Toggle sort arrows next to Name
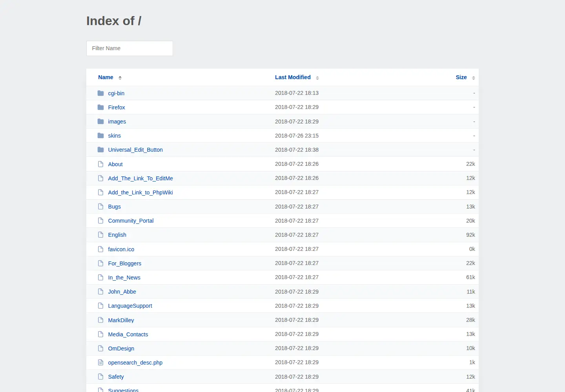The image size is (565, 392). (120, 78)
